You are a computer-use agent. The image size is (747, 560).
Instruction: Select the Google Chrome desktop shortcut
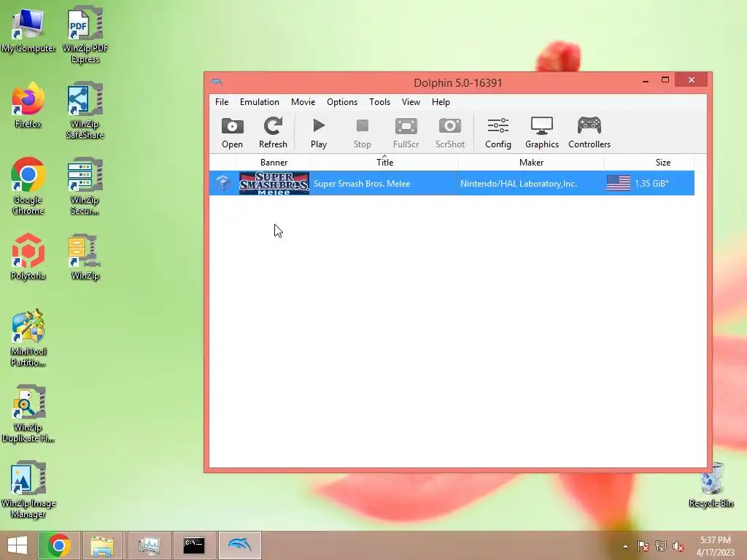point(28,186)
